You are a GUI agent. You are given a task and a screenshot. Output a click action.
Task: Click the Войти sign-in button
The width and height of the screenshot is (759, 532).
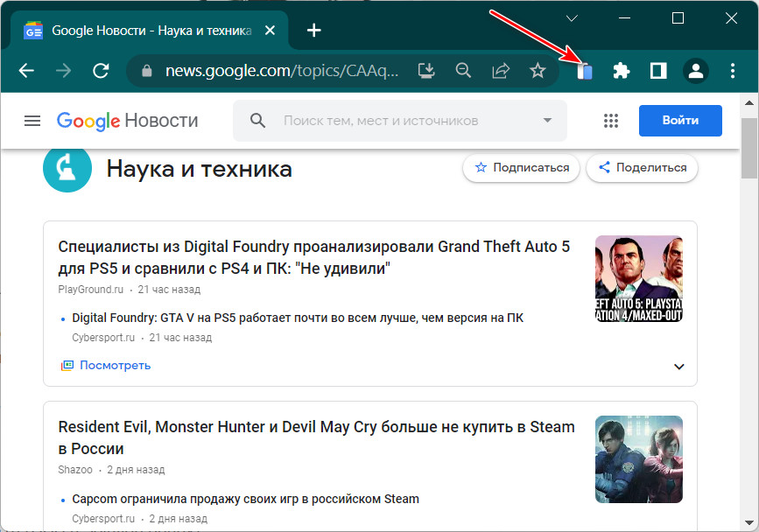click(680, 121)
